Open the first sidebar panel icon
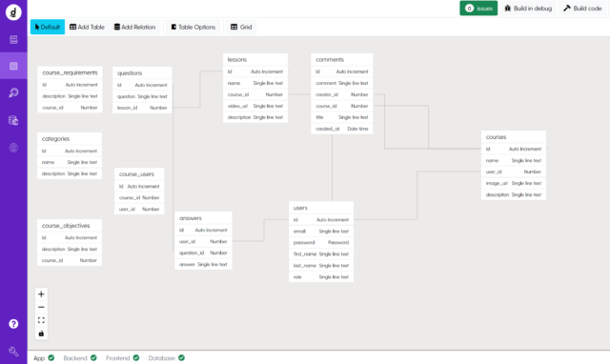This screenshot has height=364, width=610. [x=13, y=39]
